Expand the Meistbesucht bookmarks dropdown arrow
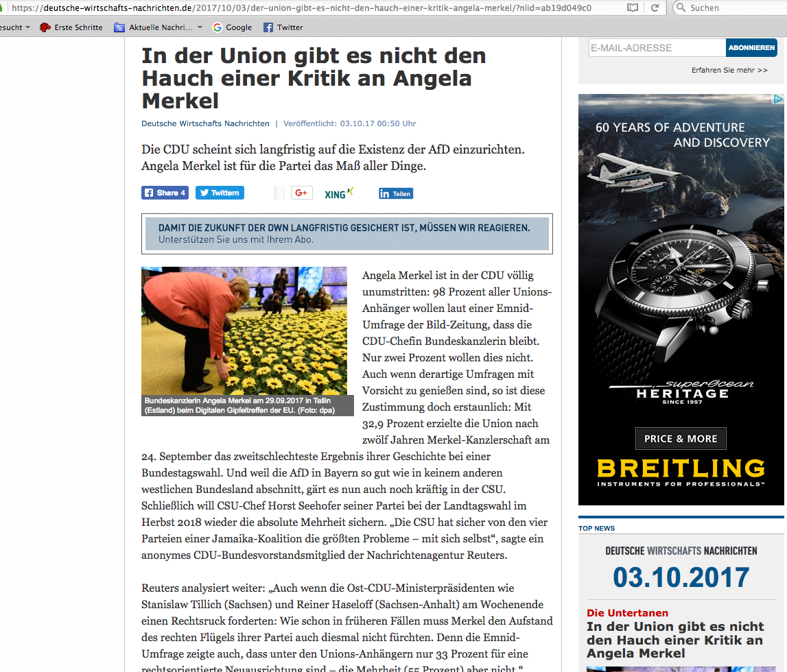This screenshot has width=787, height=672. 27,27
